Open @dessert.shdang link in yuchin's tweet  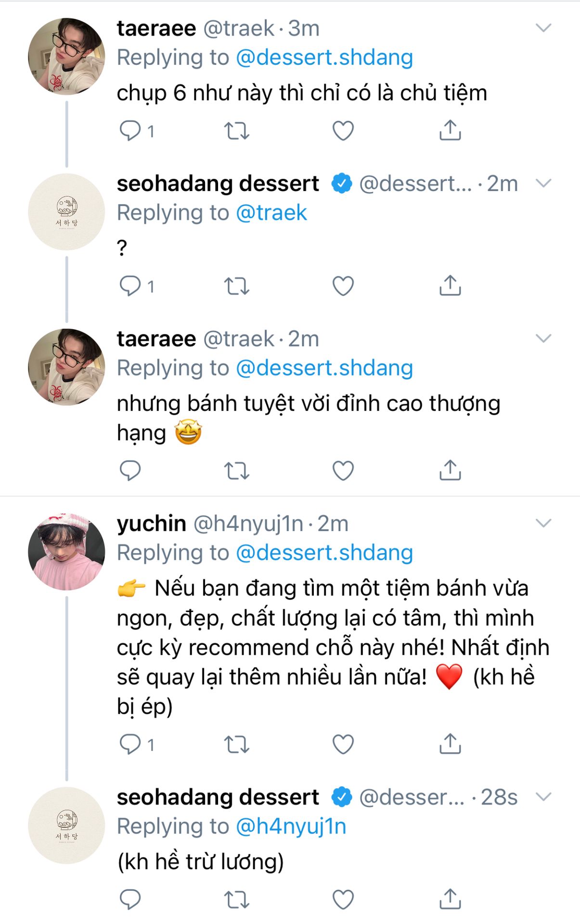[324, 552]
